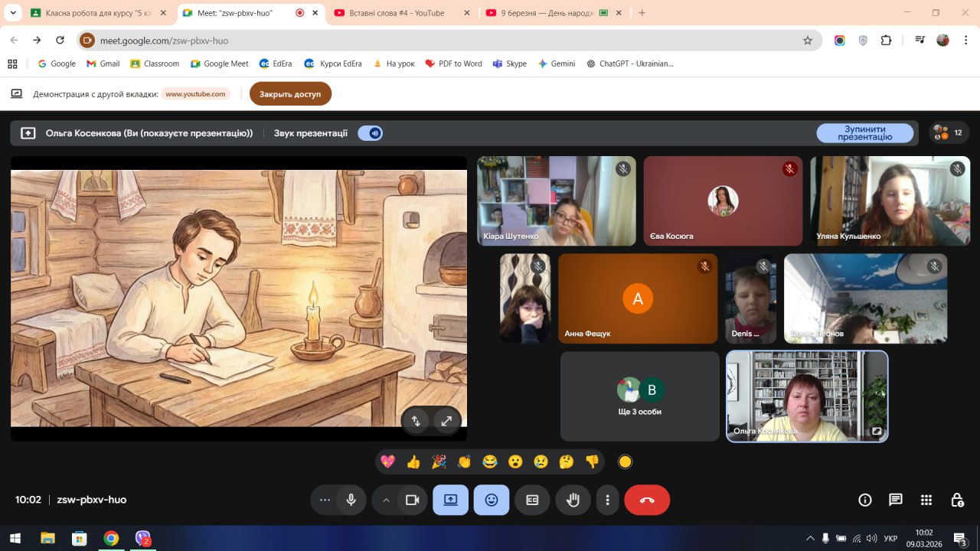
Task: Toggle the presentation audio switch
Action: pyautogui.click(x=371, y=133)
